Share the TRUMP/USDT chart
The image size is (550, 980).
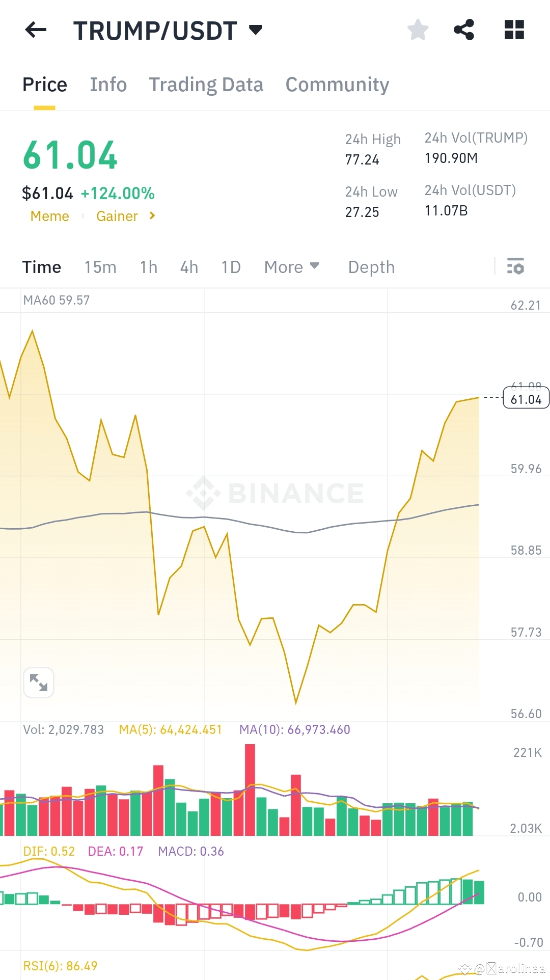pyautogui.click(x=464, y=30)
